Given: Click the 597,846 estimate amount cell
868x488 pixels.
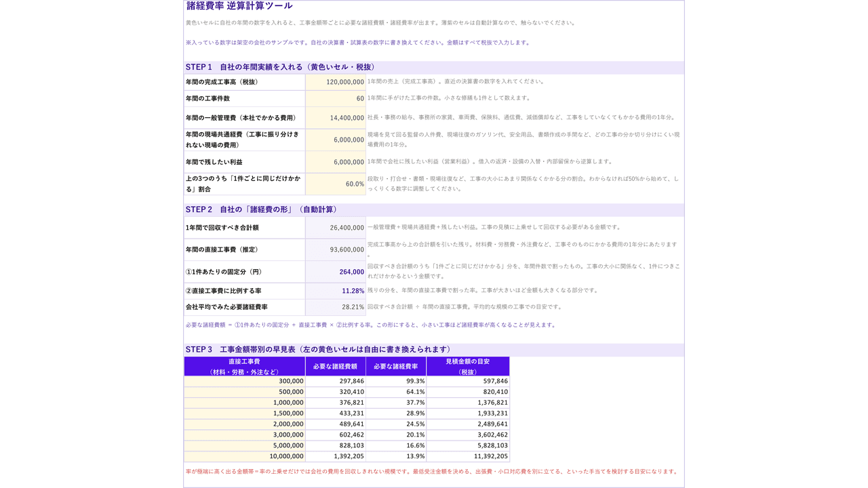Looking at the screenshot, I should pos(468,381).
